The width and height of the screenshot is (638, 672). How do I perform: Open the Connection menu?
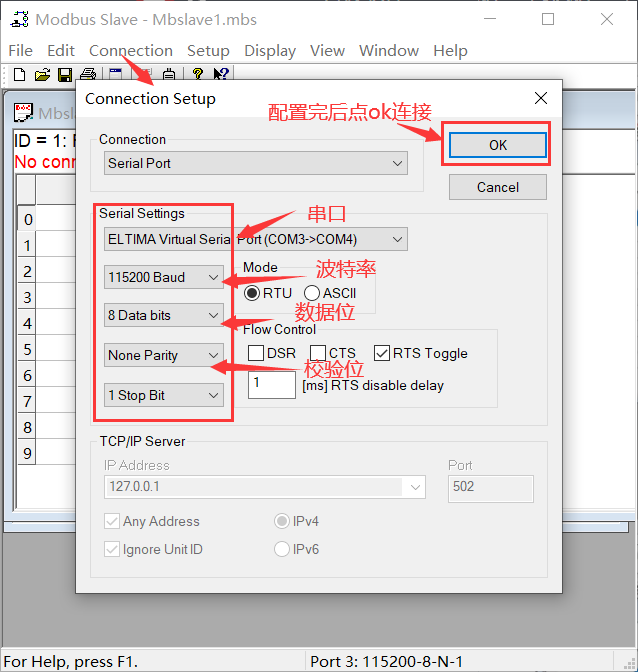131,51
